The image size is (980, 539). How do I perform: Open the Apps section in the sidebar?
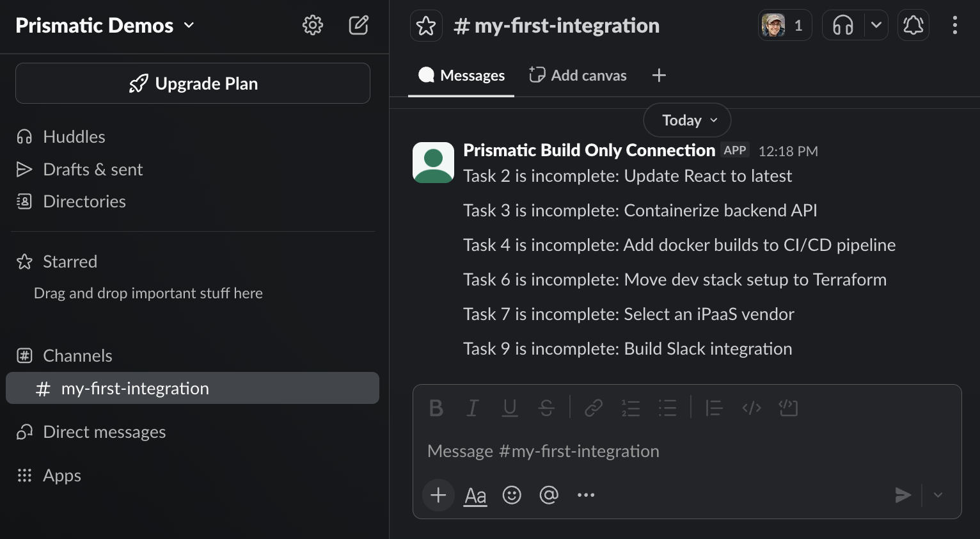(62, 476)
